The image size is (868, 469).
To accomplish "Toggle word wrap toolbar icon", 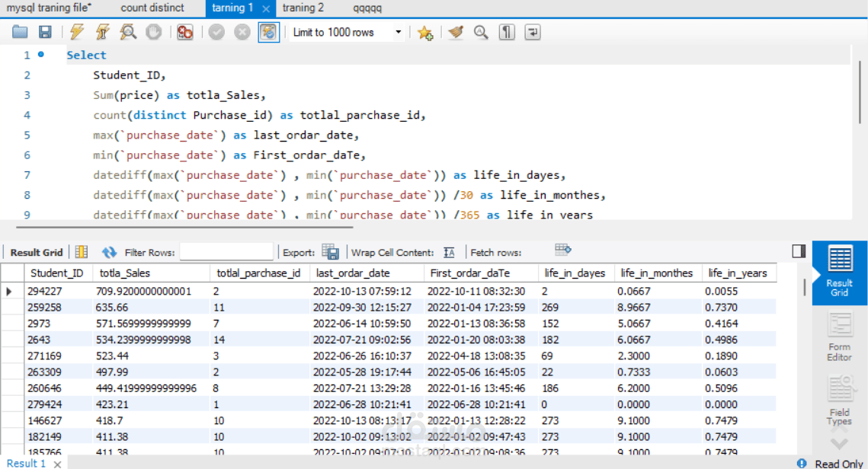I will (533, 32).
